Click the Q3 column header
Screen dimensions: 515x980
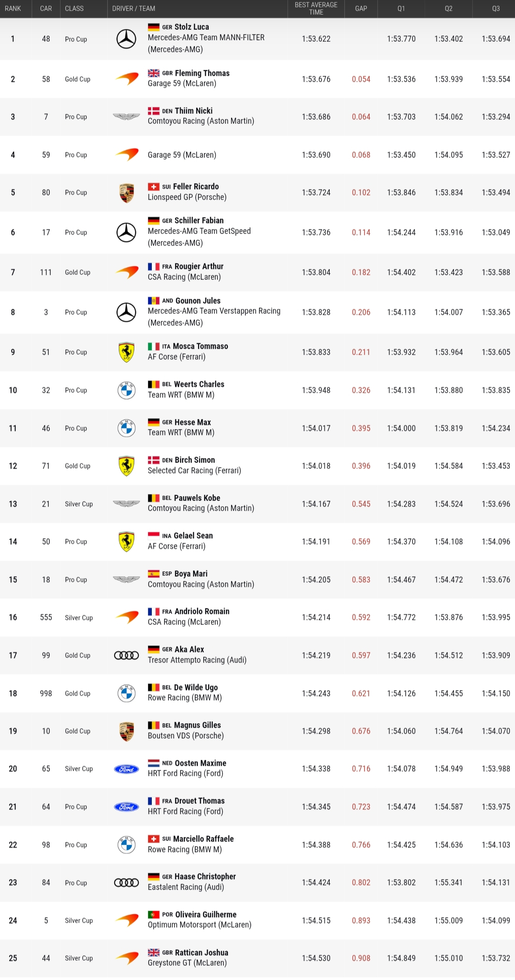496,9
